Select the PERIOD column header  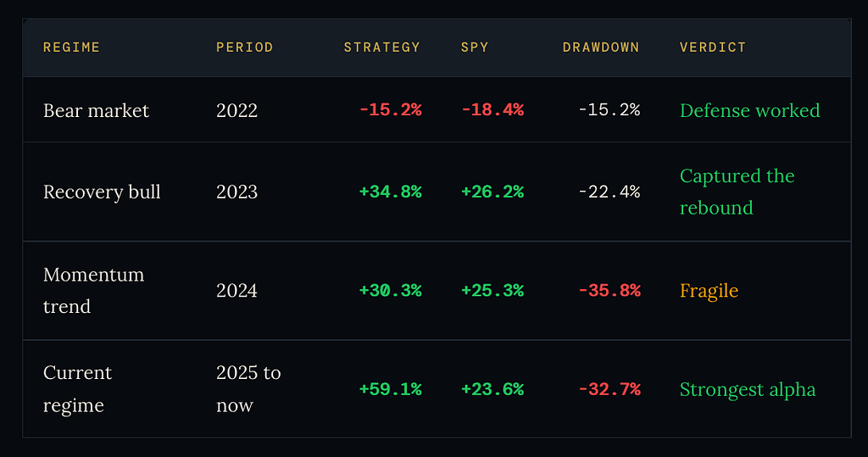245,47
